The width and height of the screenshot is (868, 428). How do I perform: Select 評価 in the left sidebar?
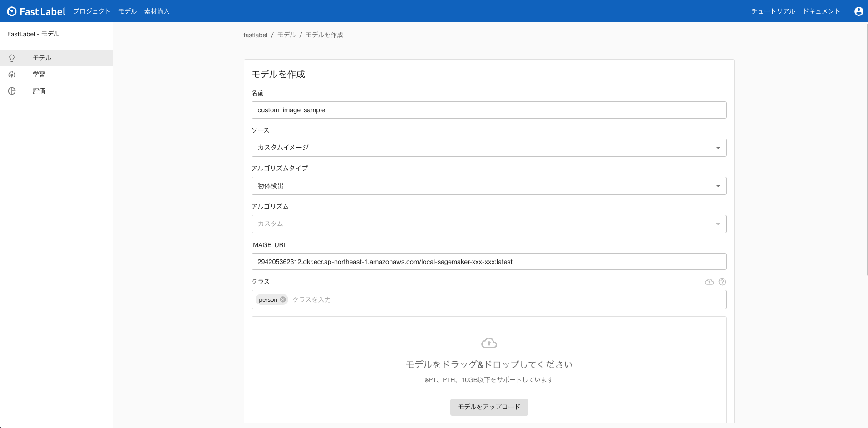(56, 91)
